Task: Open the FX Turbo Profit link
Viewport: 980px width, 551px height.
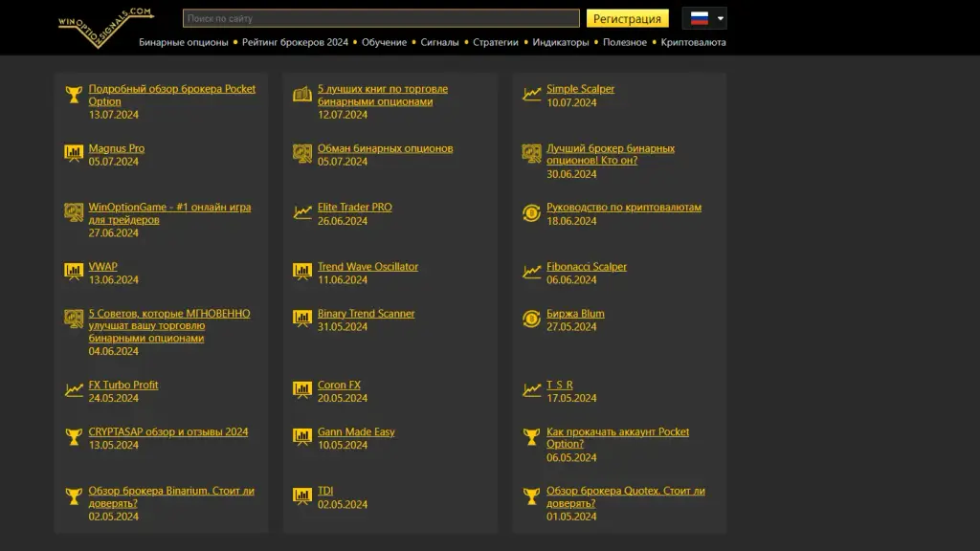Action: pyautogui.click(x=123, y=385)
